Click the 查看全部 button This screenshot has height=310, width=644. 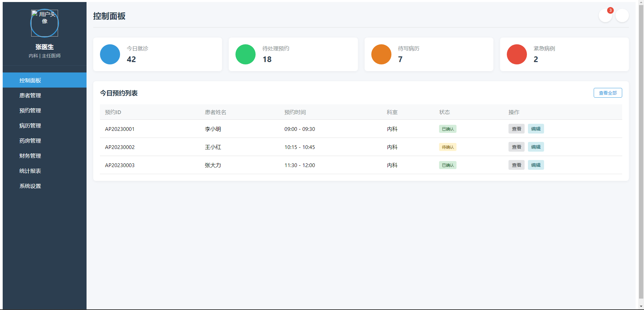[x=607, y=93]
